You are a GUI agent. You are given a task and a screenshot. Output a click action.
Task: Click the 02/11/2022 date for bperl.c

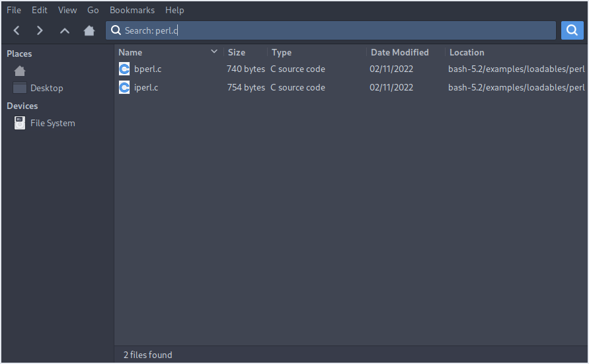coord(391,69)
